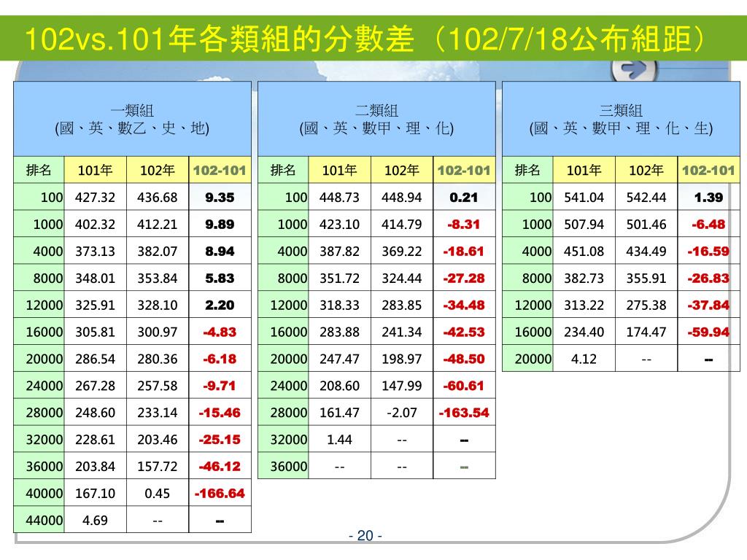This screenshot has height=560, width=747.
Task: Select cell '328.10'
Action: pyautogui.click(x=158, y=305)
